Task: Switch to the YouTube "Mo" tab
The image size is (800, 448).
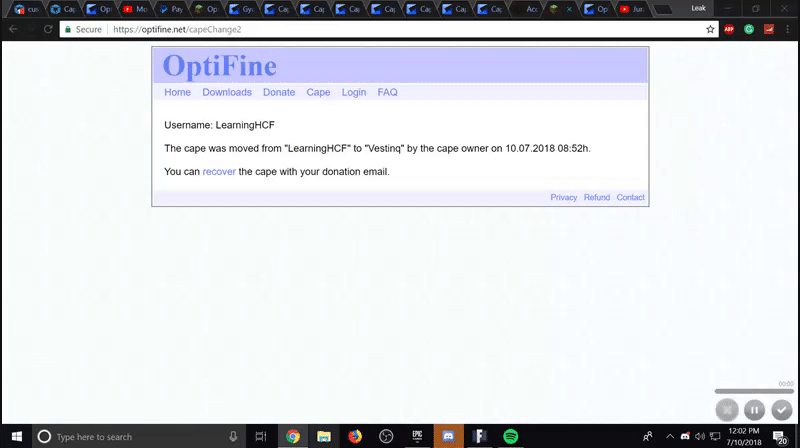Action: pyautogui.click(x=135, y=9)
